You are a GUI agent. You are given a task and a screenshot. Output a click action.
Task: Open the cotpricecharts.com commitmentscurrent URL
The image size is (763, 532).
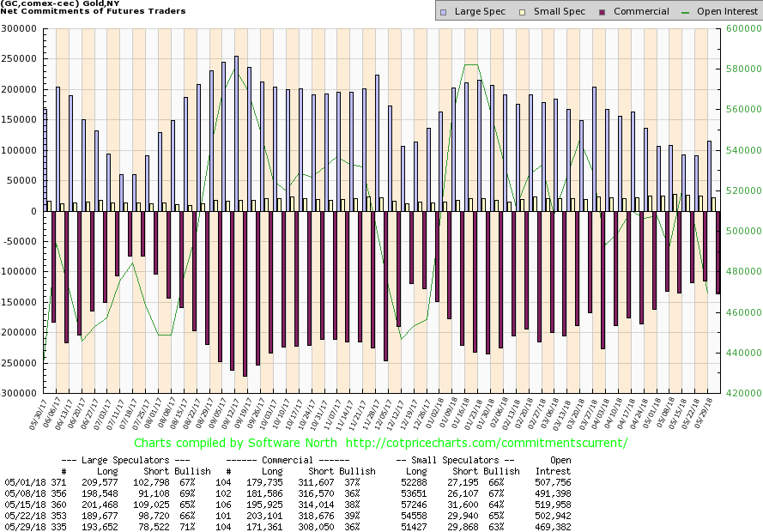tap(487, 443)
